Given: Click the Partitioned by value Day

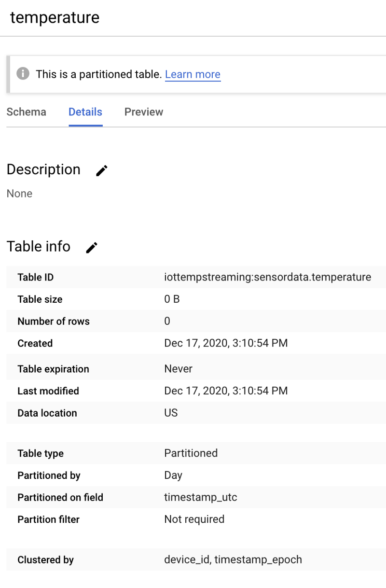Looking at the screenshot, I should coord(173,476).
